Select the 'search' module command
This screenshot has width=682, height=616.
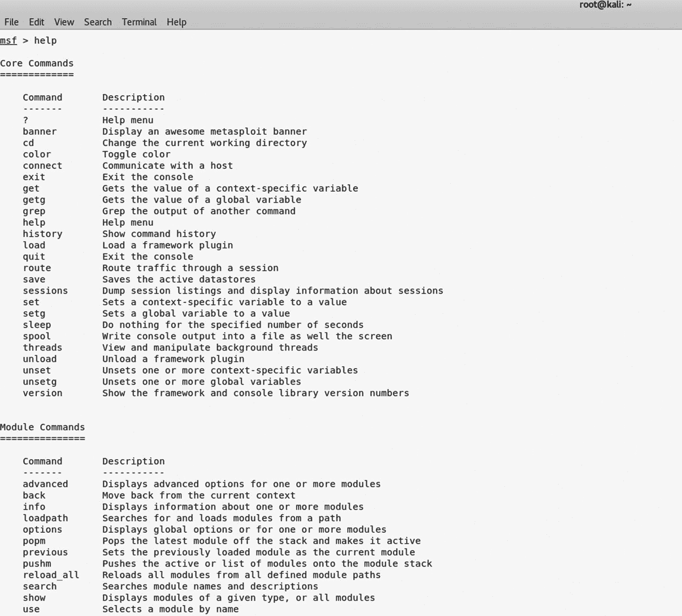pos(40,586)
